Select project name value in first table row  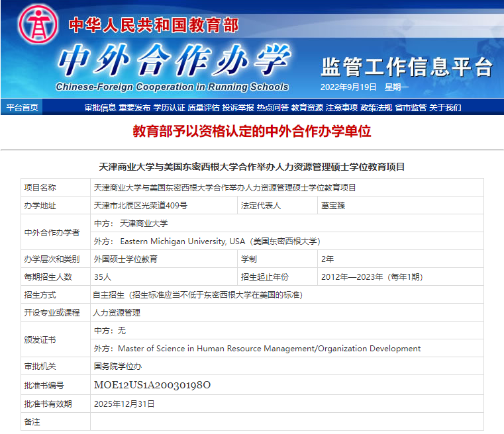coord(225,187)
